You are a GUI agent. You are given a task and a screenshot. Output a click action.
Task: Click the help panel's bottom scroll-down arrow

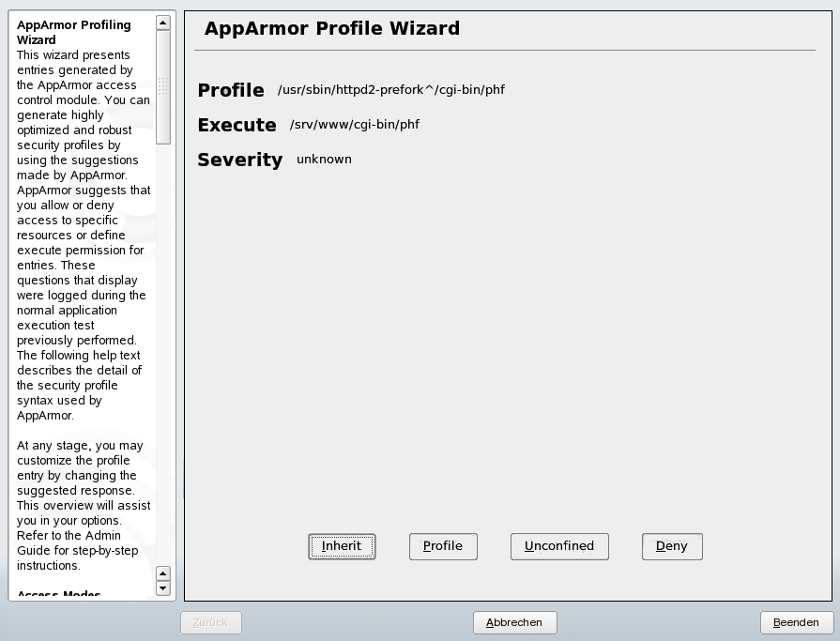click(x=163, y=588)
